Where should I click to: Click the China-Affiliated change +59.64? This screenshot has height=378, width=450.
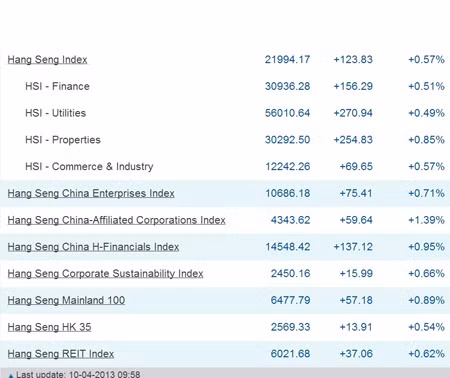(x=356, y=220)
